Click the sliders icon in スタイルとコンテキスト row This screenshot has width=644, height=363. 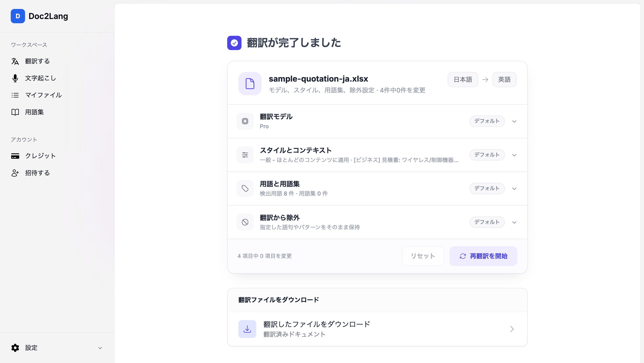(x=245, y=155)
